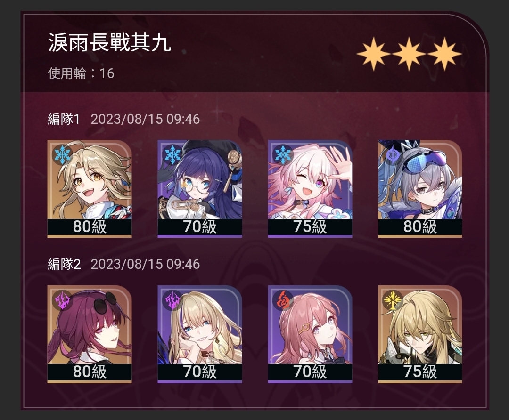
Task: Click the Lightning icon on the sunglasses character card
Action: (x=62, y=300)
